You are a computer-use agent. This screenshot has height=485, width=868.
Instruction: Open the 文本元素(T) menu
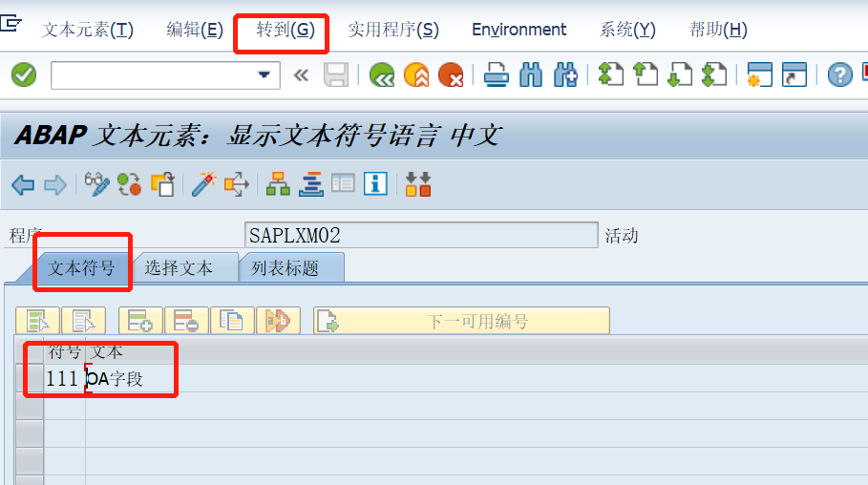coord(88,30)
